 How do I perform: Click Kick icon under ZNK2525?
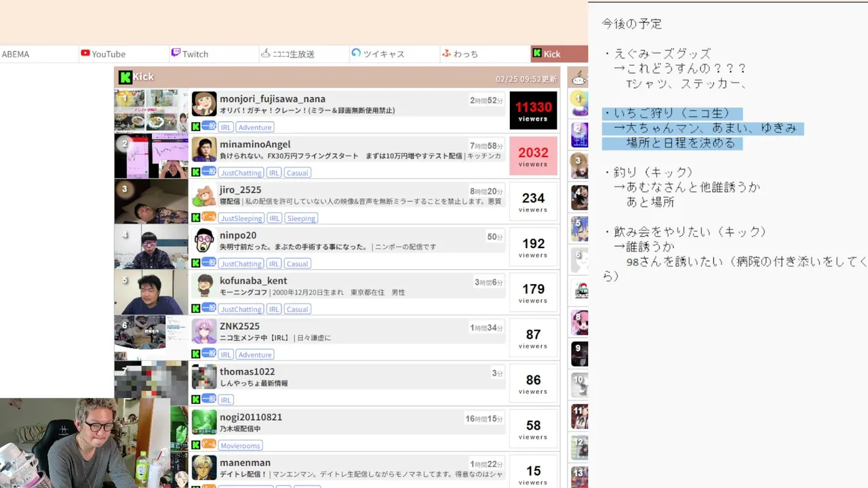pos(196,354)
